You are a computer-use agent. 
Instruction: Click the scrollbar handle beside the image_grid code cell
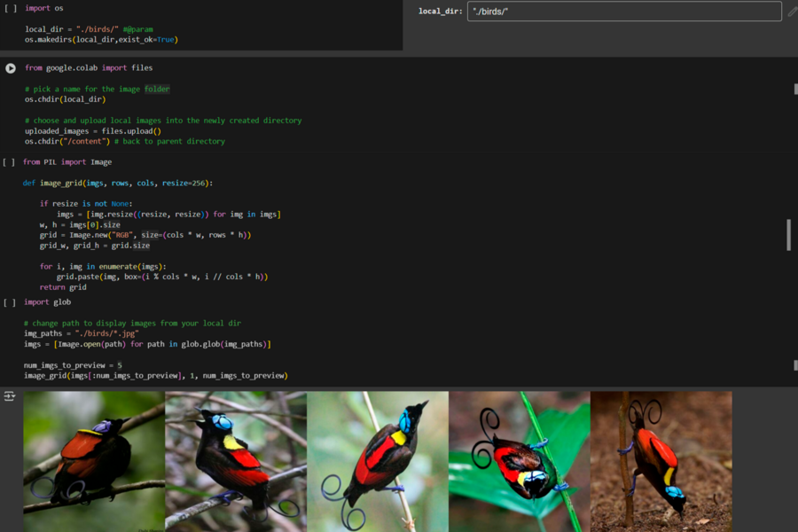click(788, 235)
